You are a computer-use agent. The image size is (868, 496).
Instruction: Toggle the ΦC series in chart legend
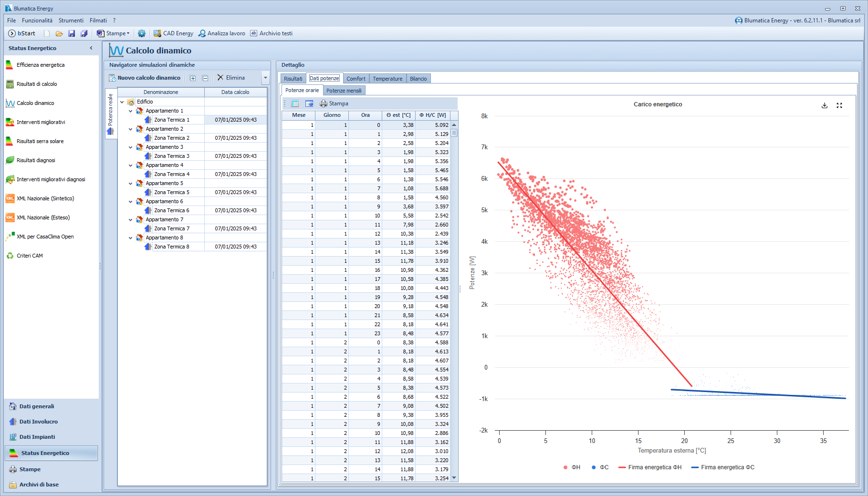click(x=600, y=467)
